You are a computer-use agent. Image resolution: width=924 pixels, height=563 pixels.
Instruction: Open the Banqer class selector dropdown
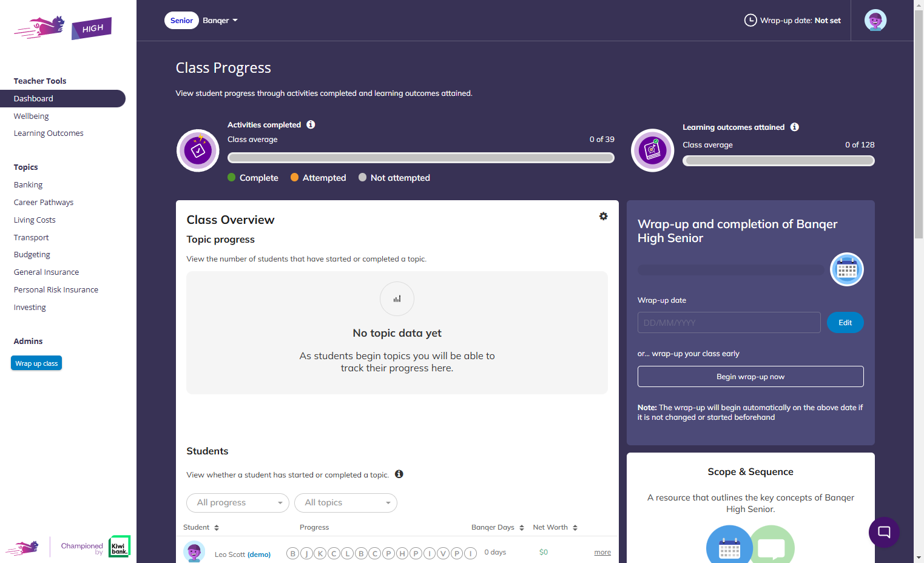[x=220, y=20]
